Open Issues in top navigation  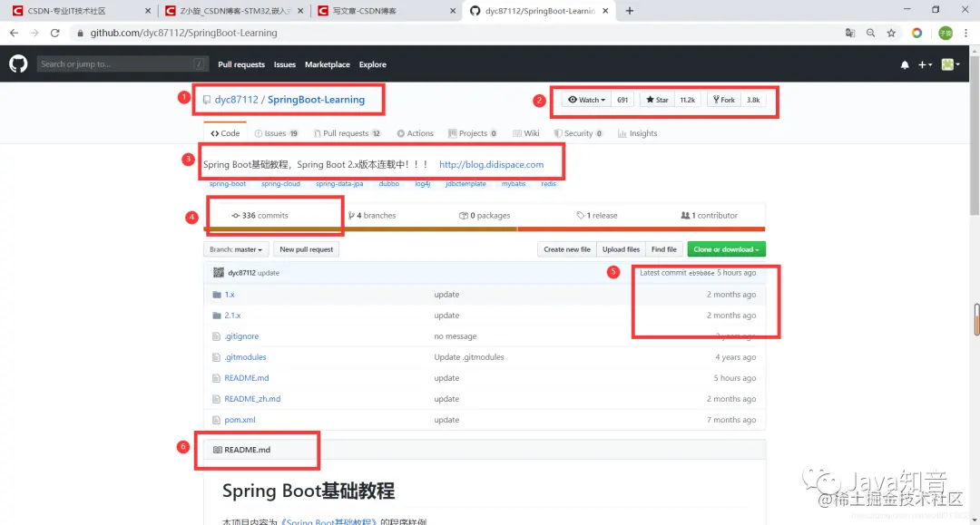[x=284, y=64]
